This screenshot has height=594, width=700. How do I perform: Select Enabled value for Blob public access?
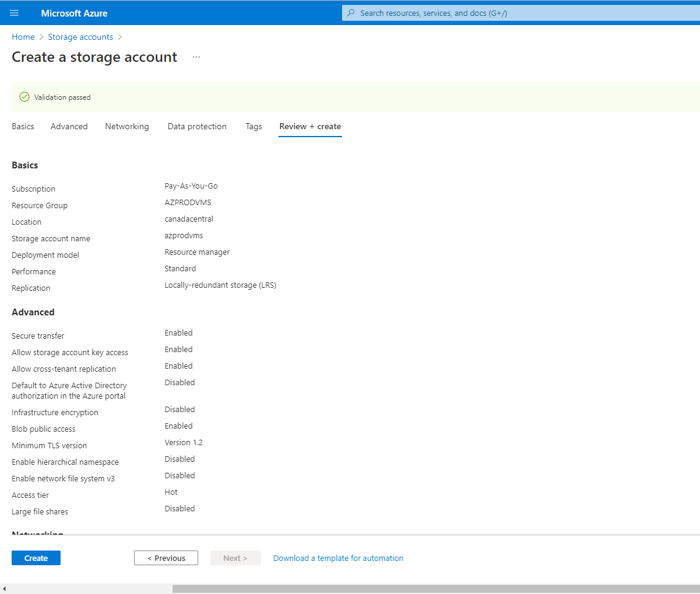(179, 426)
